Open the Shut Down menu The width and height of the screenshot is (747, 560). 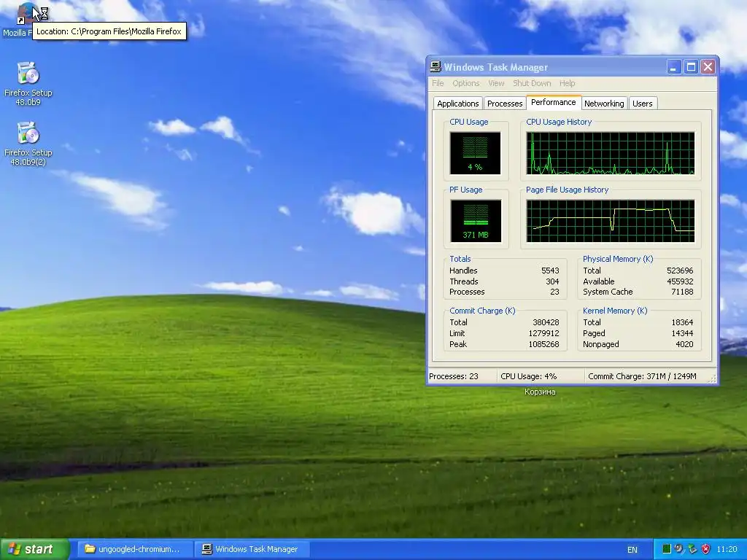pyautogui.click(x=532, y=83)
